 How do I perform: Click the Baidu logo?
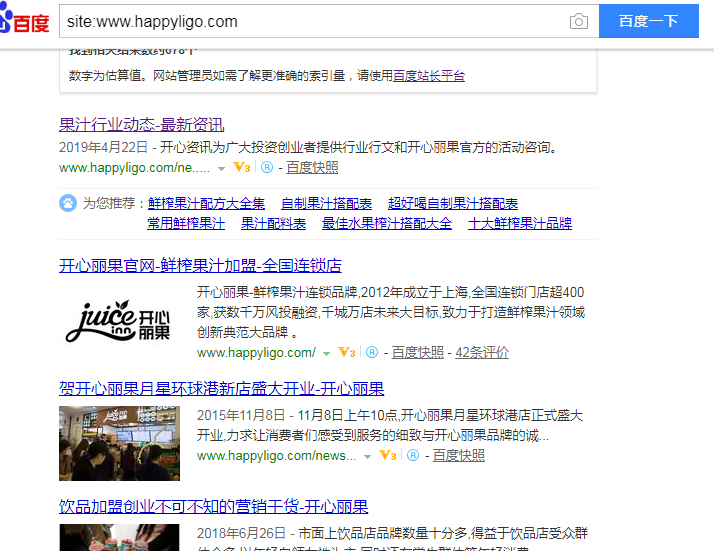(25, 19)
